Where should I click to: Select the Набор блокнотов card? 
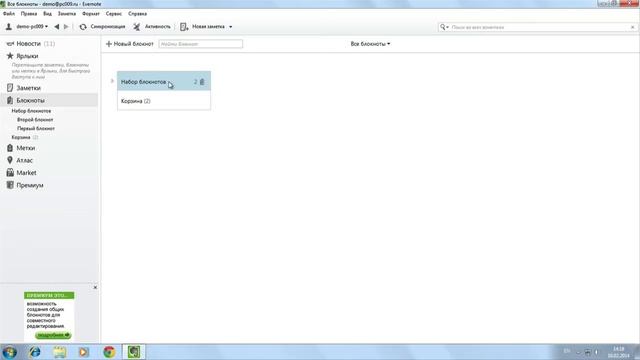tap(164, 81)
